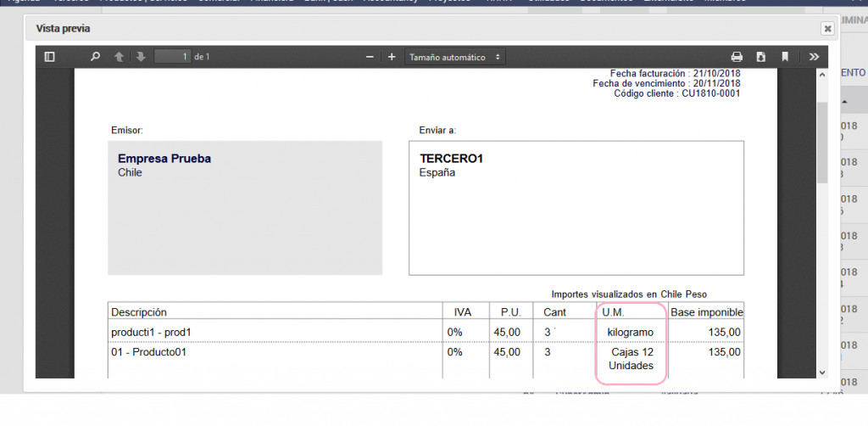Click the Vista previa dialog title
The width and height of the screenshot is (868, 426).
[x=63, y=28]
